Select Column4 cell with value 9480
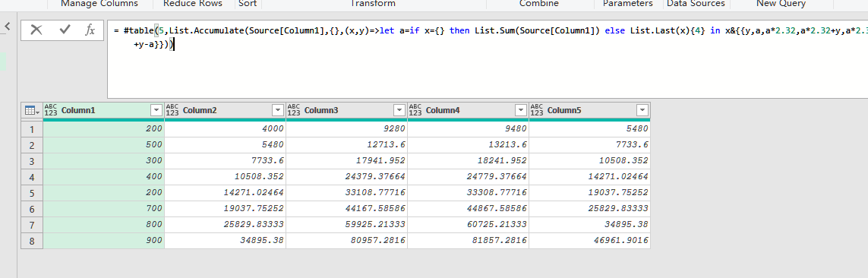This screenshot has width=868, height=278. coord(469,129)
